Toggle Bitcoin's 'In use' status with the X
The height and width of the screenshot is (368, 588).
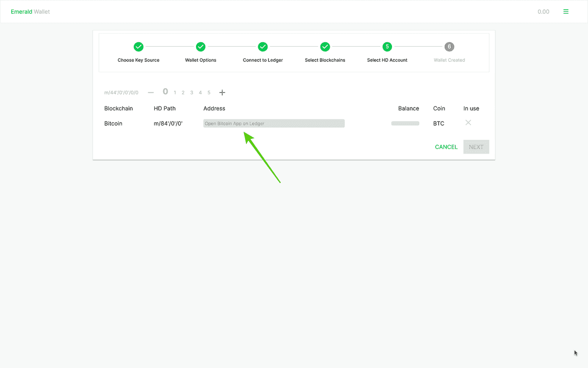[468, 123]
